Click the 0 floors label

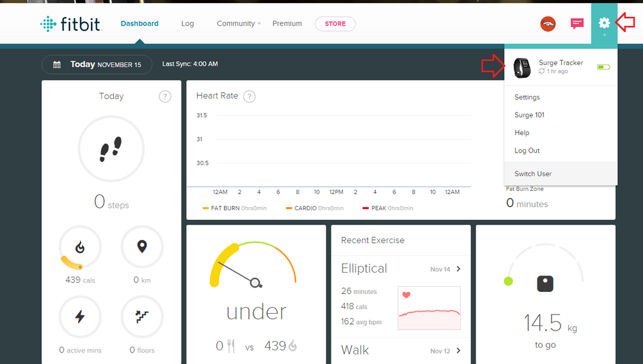(x=142, y=350)
